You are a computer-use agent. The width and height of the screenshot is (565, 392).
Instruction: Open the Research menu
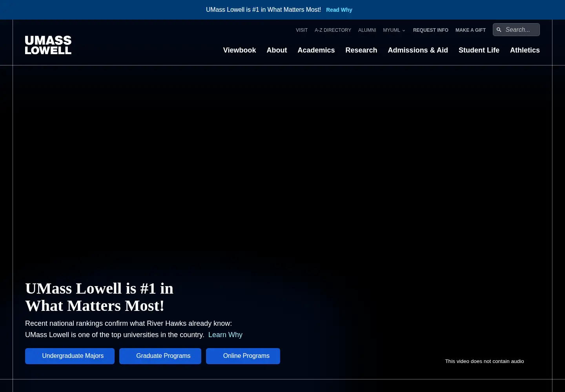coord(361,50)
